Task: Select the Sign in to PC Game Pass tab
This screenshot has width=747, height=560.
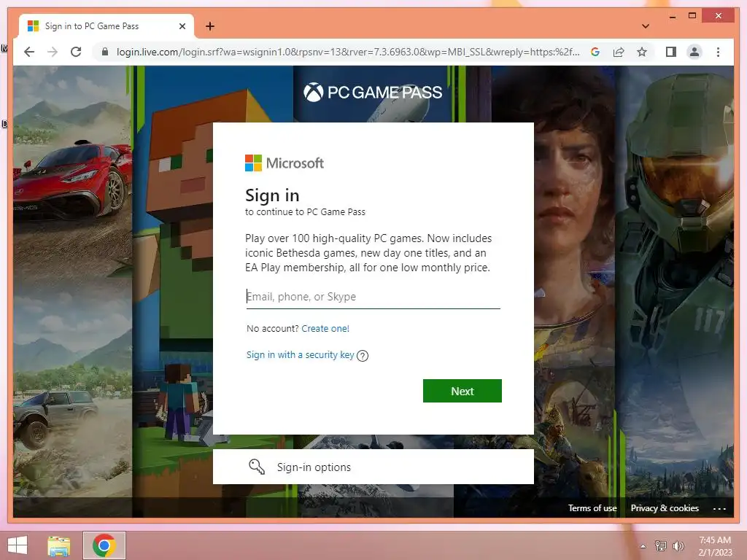Action: pos(105,26)
